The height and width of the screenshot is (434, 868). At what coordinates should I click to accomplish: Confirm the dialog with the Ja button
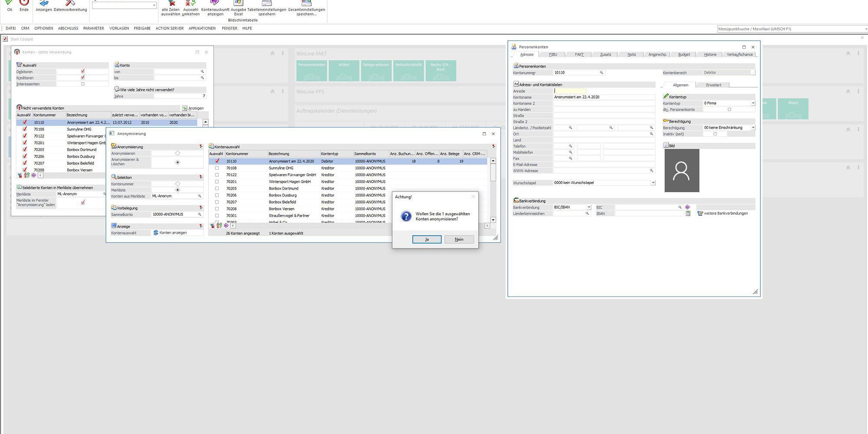tap(427, 240)
